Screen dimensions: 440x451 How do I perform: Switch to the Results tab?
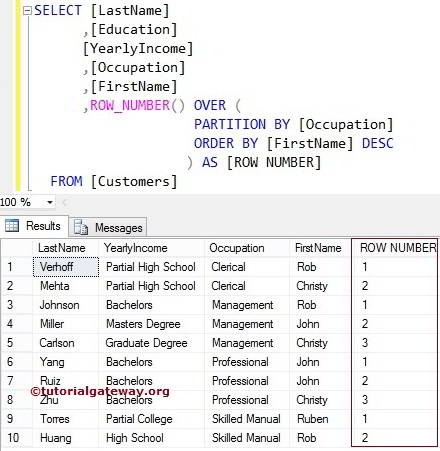click(x=34, y=226)
